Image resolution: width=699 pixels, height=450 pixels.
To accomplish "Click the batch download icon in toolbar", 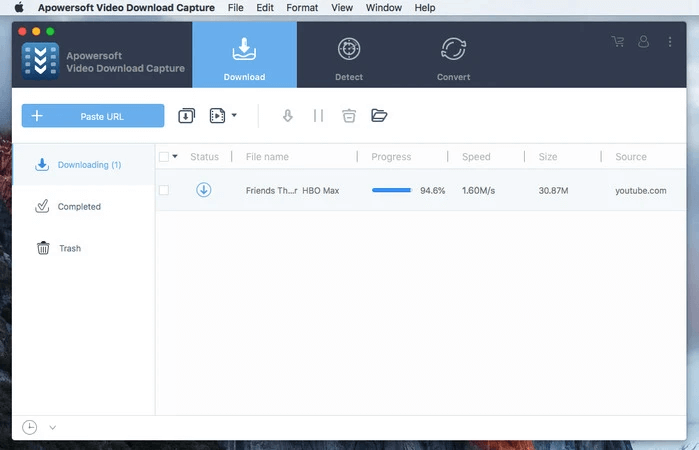I will pyautogui.click(x=186, y=116).
